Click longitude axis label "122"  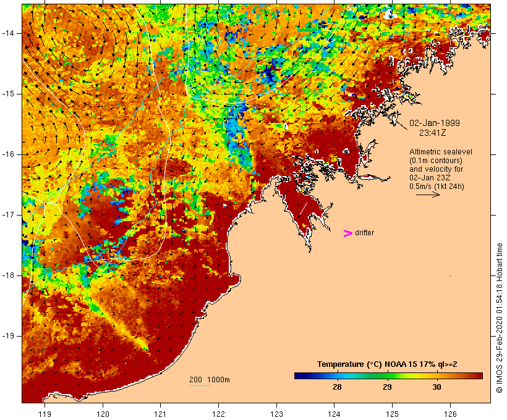click(x=219, y=414)
